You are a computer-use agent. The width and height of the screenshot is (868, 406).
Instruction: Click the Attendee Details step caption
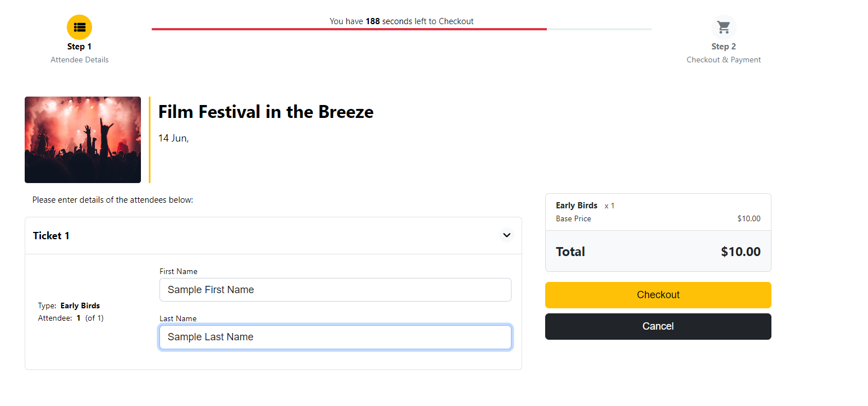pyautogui.click(x=80, y=60)
